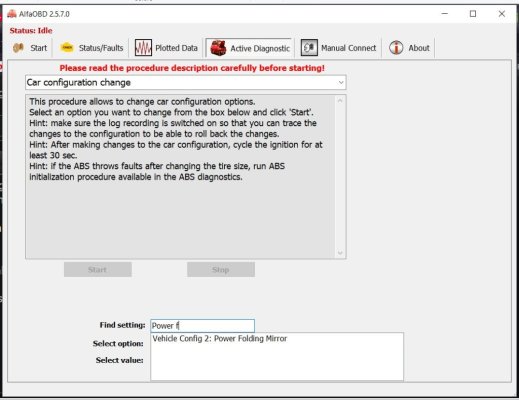Click the About info icon

coord(396,48)
